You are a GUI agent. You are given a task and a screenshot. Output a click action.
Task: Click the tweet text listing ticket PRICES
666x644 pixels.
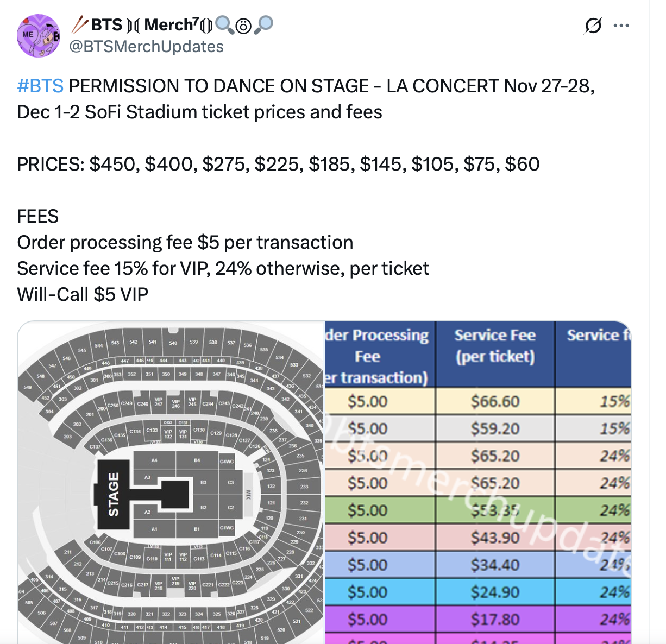click(x=278, y=164)
